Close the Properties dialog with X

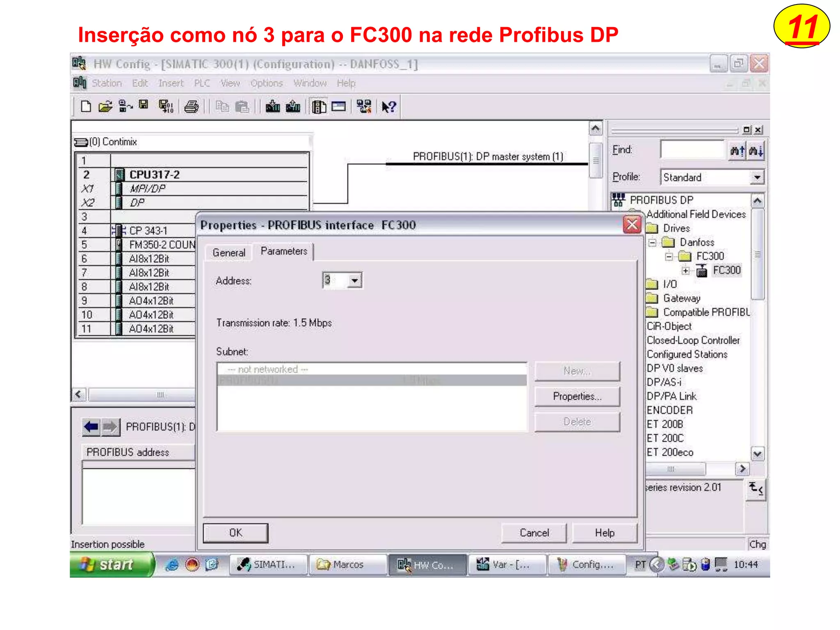632,225
